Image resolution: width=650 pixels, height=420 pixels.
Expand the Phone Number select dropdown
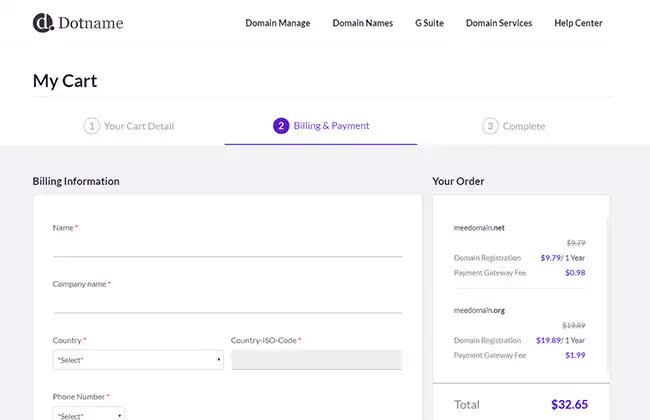(89, 413)
